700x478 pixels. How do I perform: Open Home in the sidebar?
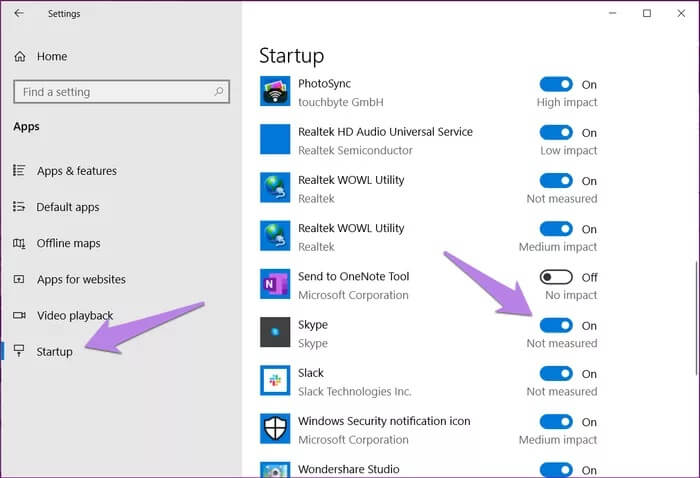52,57
